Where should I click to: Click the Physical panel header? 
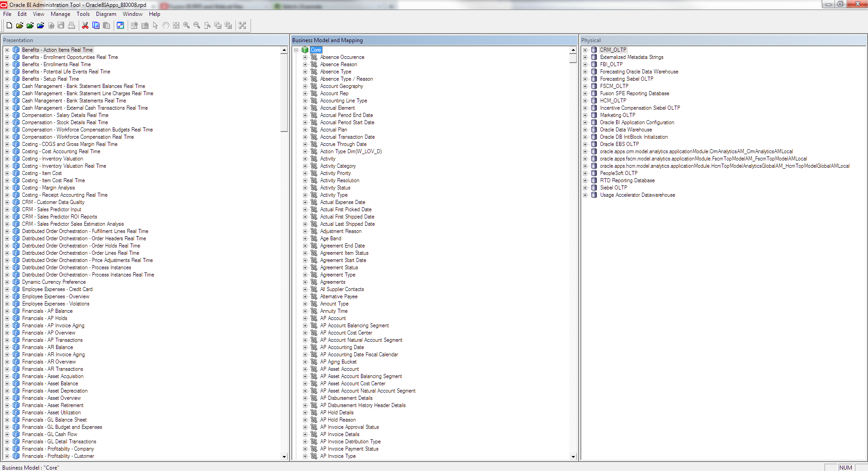(723, 40)
